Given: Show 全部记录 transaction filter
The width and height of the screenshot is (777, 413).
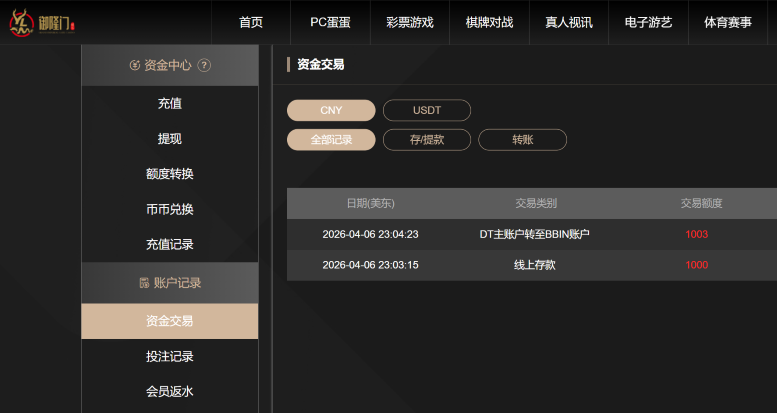Looking at the screenshot, I should coord(331,140).
